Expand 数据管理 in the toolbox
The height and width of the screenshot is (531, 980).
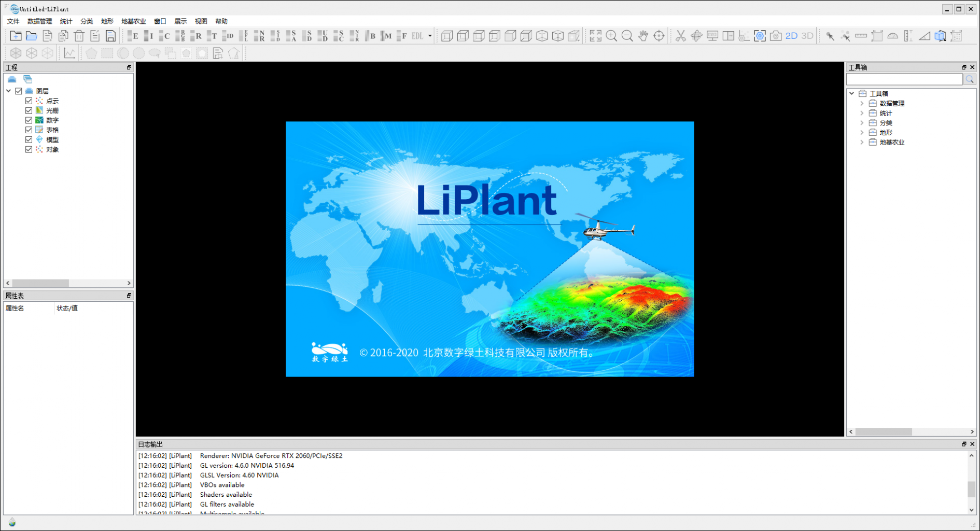click(862, 103)
